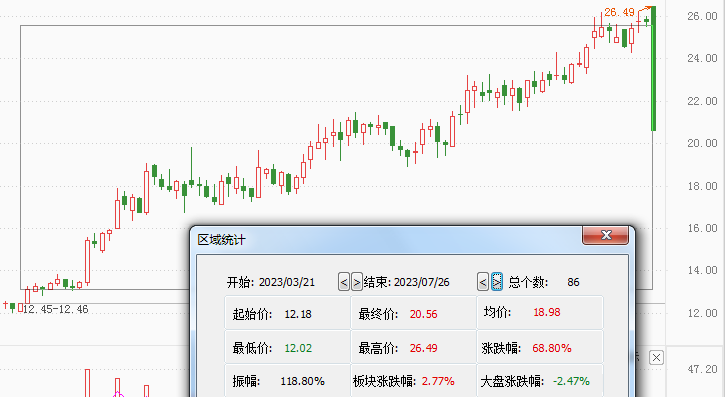Step the 开始 date back with its left arrow
This screenshot has height=397, width=725.
[x=344, y=282]
